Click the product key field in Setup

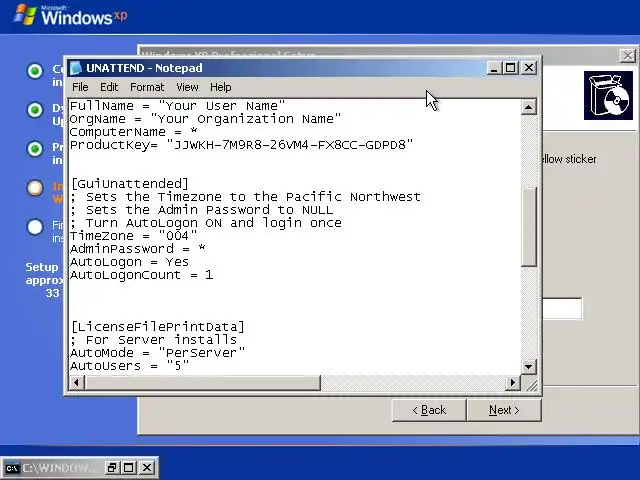pyautogui.click(x=562, y=309)
